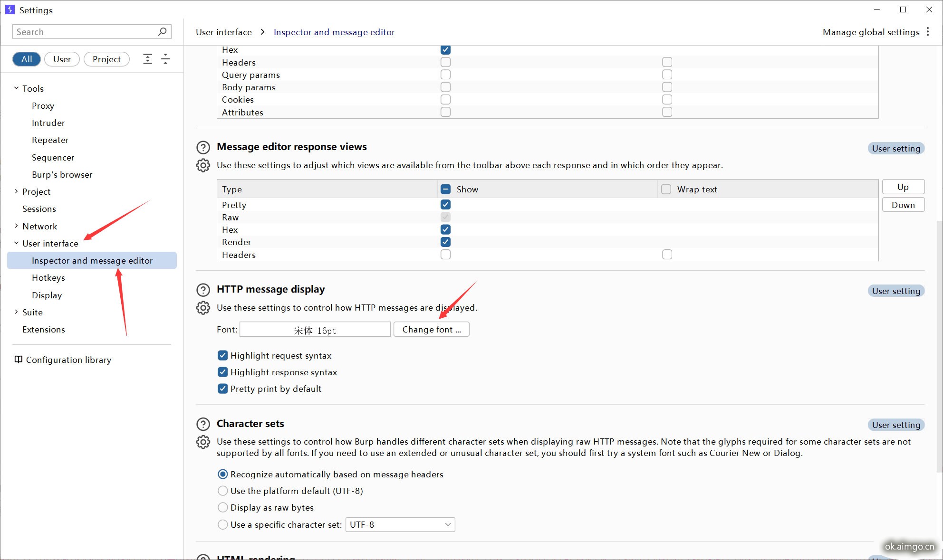The width and height of the screenshot is (943, 560).
Task: Collapse all settings tree sections icon
Action: pos(165,59)
